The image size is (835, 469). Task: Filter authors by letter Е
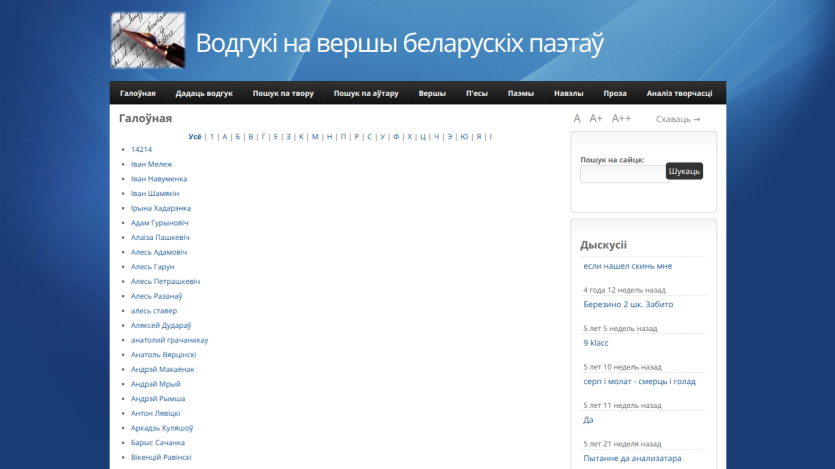[x=276, y=137]
